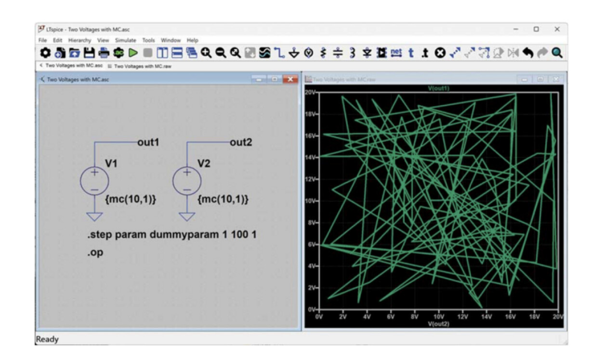Click the Run simulation green play icon
605x364 pixels.
[133, 53]
